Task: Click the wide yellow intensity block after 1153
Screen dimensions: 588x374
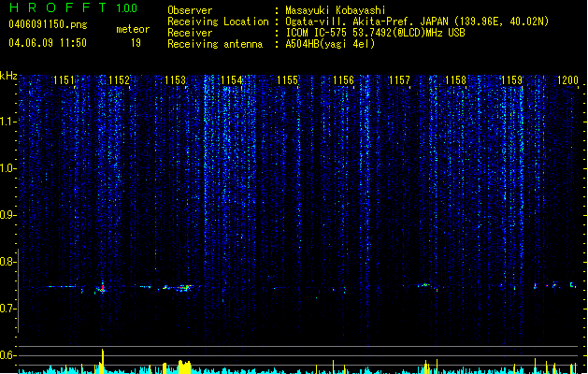Action: [x=184, y=367]
